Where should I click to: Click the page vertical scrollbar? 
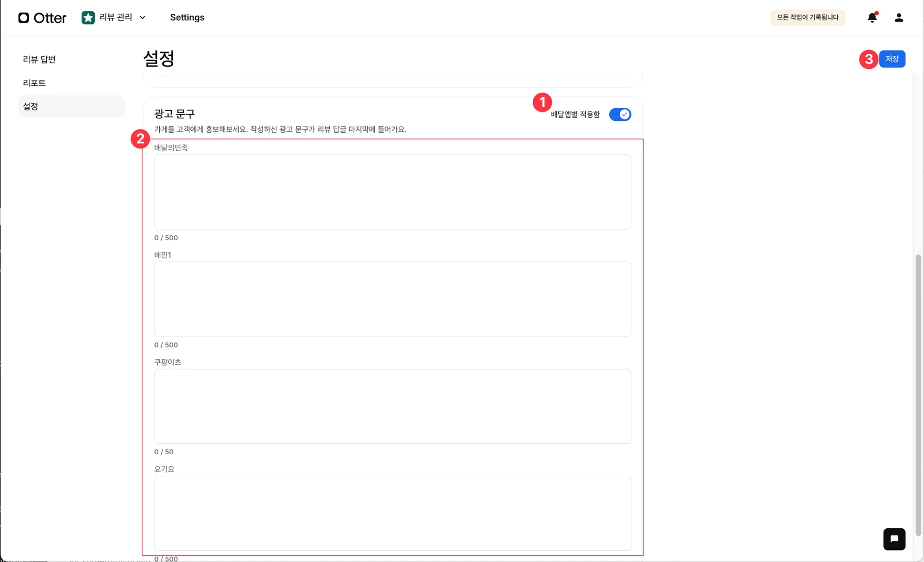(918, 395)
